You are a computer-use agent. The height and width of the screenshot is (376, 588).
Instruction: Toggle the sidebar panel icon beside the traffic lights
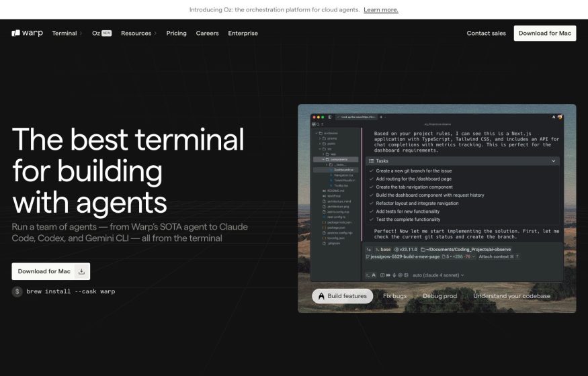330,117
